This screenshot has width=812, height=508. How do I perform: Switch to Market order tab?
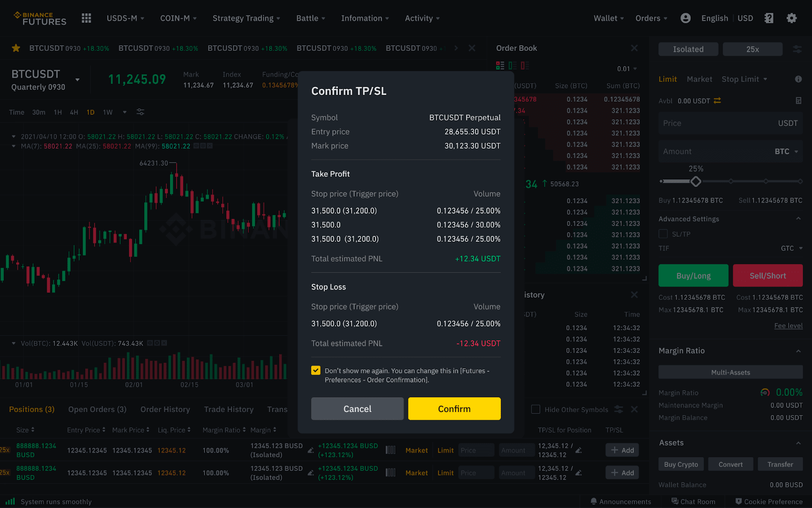pyautogui.click(x=699, y=79)
